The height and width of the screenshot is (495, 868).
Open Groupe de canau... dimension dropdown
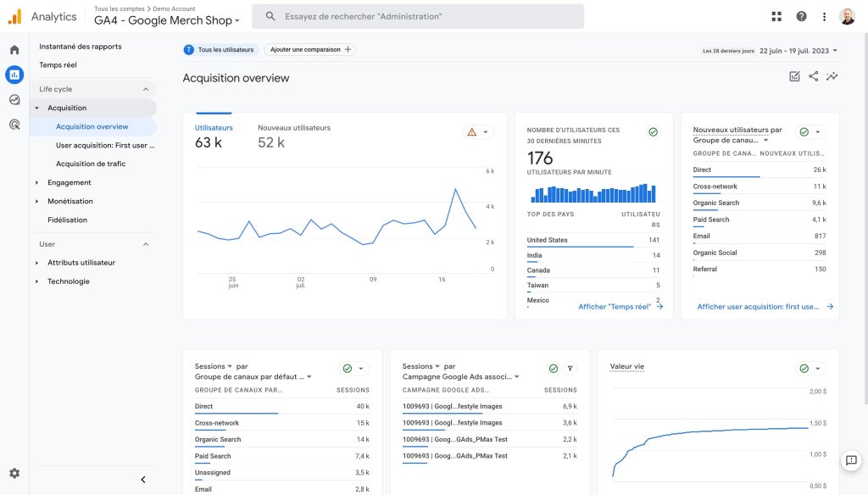tap(731, 140)
